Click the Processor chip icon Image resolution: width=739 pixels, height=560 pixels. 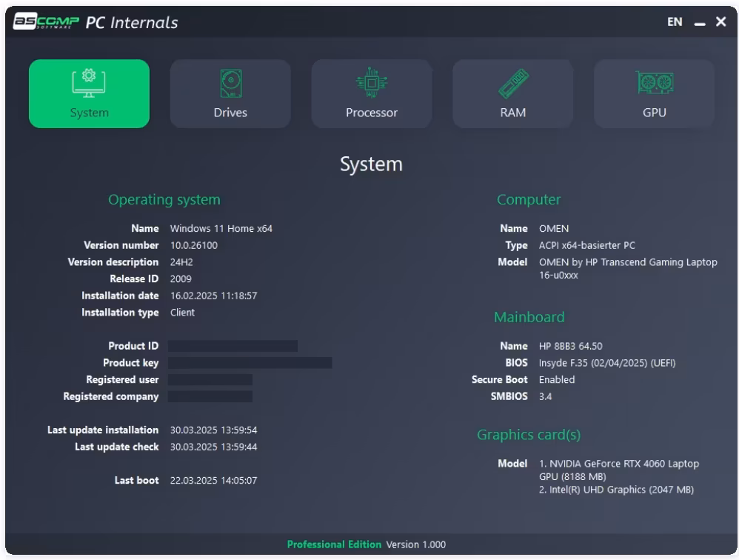(x=372, y=82)
